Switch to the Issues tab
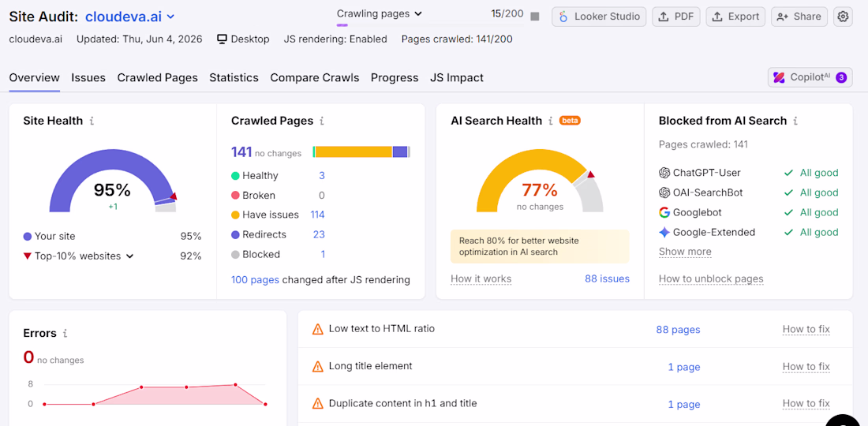Viewport: 868px width, 426px height. [88, 78]
